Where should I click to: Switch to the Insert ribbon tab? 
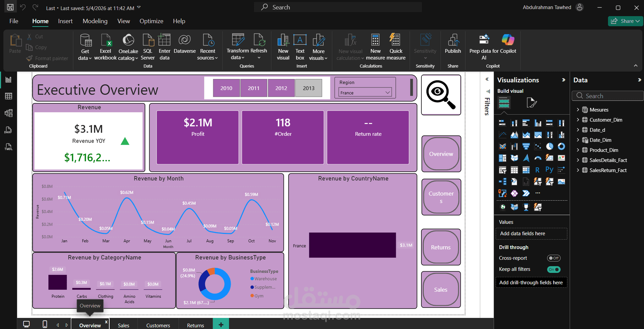coord(65,21)
